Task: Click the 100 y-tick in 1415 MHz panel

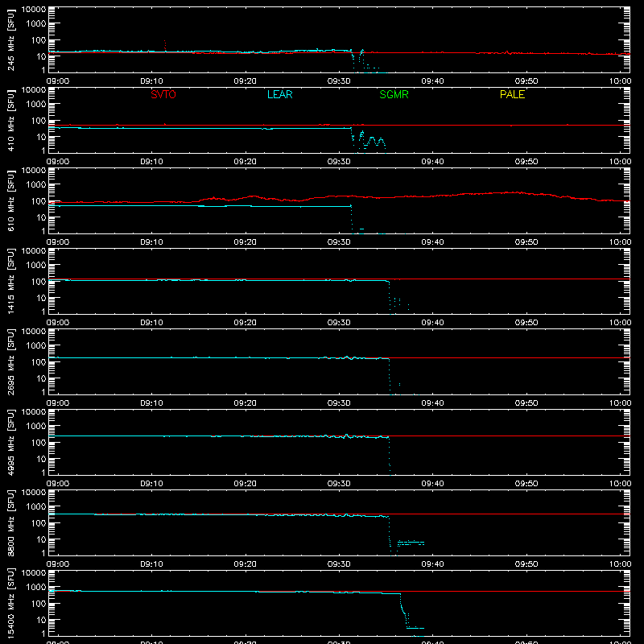Action: [39, 282]
